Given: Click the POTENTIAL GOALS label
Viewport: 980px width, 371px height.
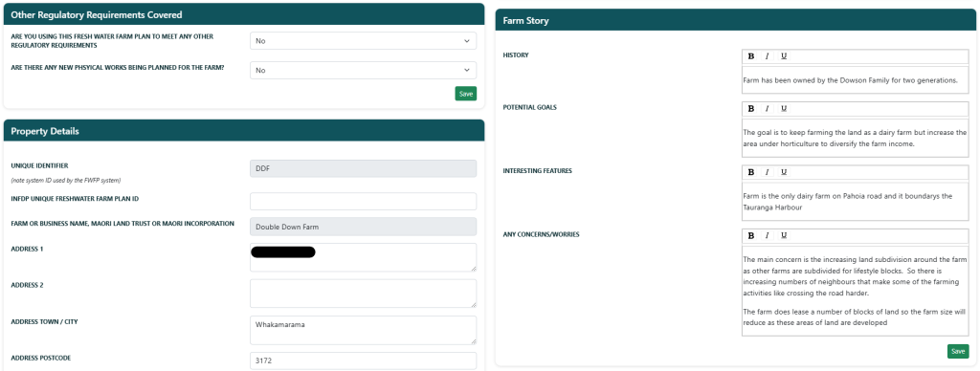Looking at the screenshot, I should [x=530, y=107].
